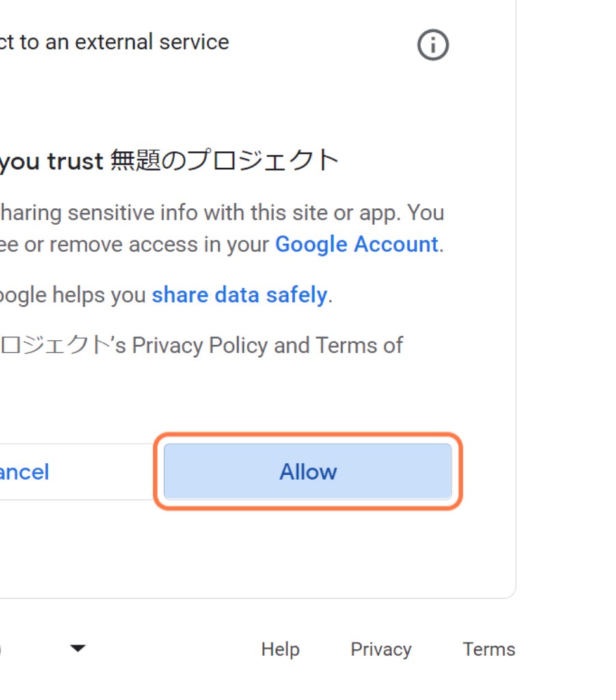This screenshot has height=700, width=616.
Task: Click the Privacy Policy and Terms sentence
Action: pos(201,345)
